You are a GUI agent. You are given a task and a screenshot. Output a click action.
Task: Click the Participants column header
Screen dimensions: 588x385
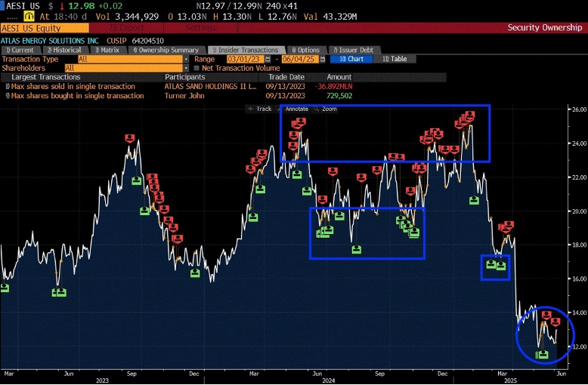point(184,77)
